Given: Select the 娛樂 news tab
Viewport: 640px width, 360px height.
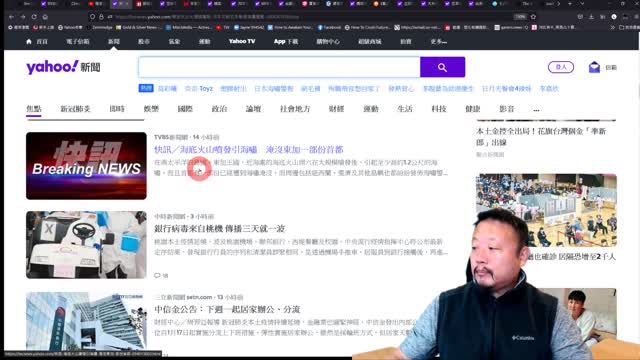Looking at the screenshot, I should pos(151,109).
